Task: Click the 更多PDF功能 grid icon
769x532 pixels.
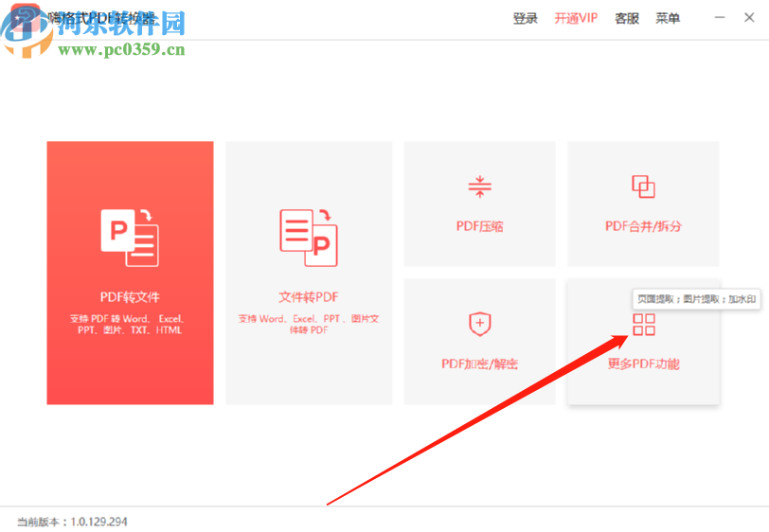Action: 644,325
